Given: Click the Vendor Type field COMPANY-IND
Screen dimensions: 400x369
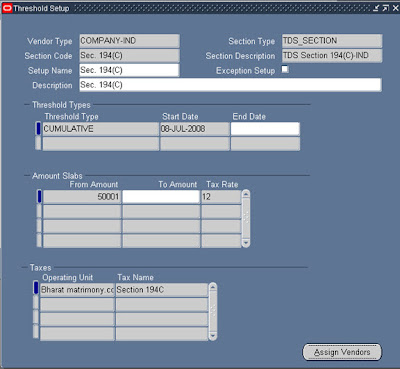Looking at the screenshot, I should click(129, 41).
